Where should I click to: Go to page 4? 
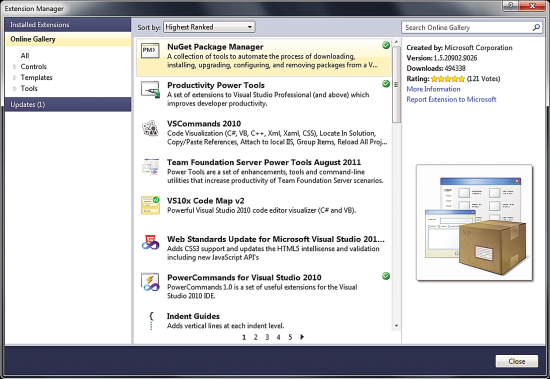279,337
